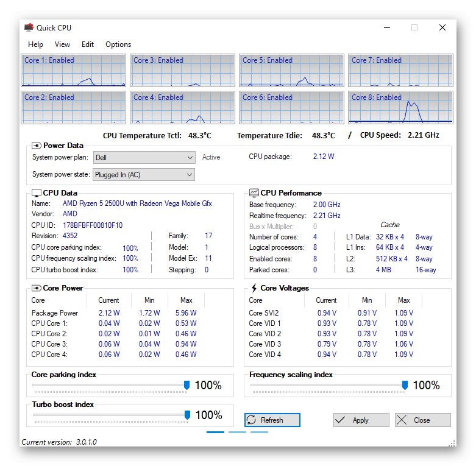This screenshot has height=466, width=476.
Task: Toggle the Core 8 Enabled graph
Action: click(x=400, y=107)
